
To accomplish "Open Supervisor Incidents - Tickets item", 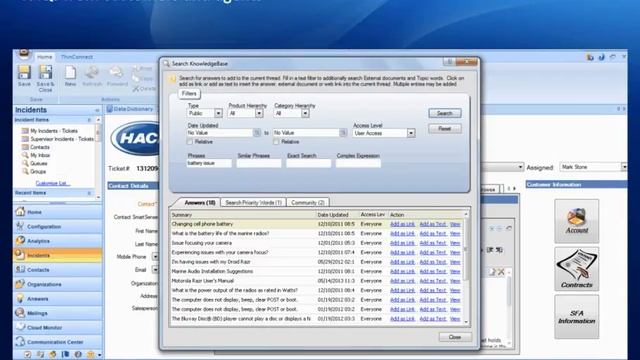I will 58,139.
